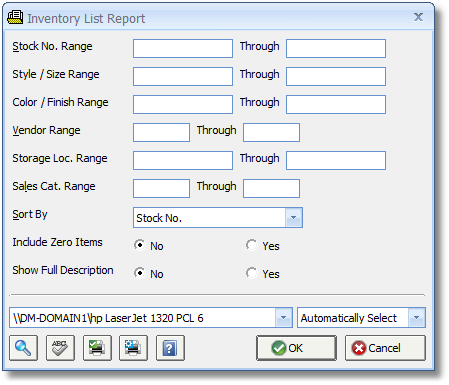Click the Sales Cat. Range Through field
Screen dimensions: 449x385
click(x=271, y=189)
